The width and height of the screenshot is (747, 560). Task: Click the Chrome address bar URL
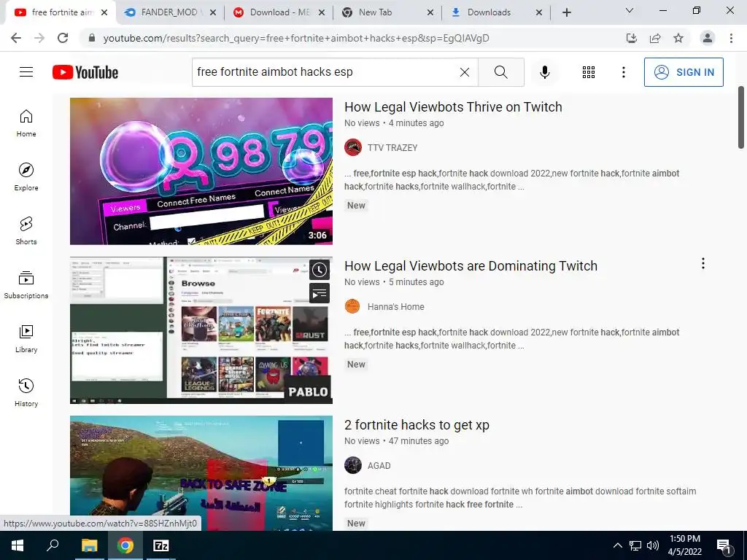(x=296, y=38)
